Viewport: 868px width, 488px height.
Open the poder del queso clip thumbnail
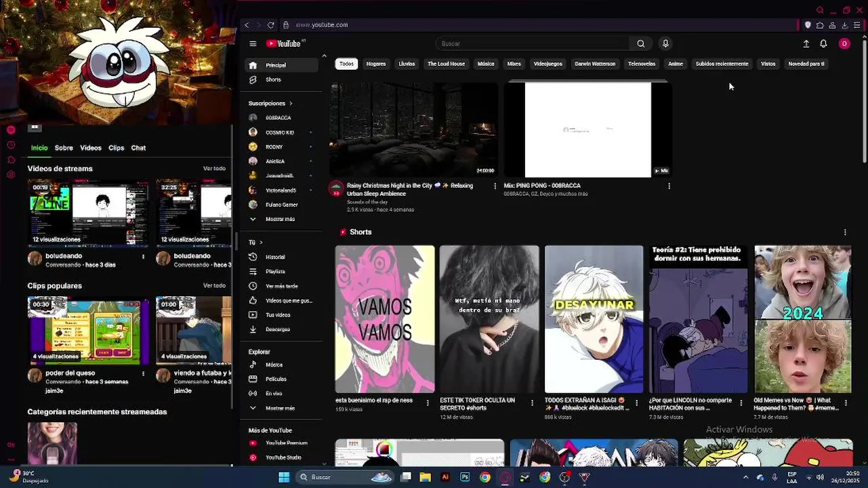(x=88, y=331)
